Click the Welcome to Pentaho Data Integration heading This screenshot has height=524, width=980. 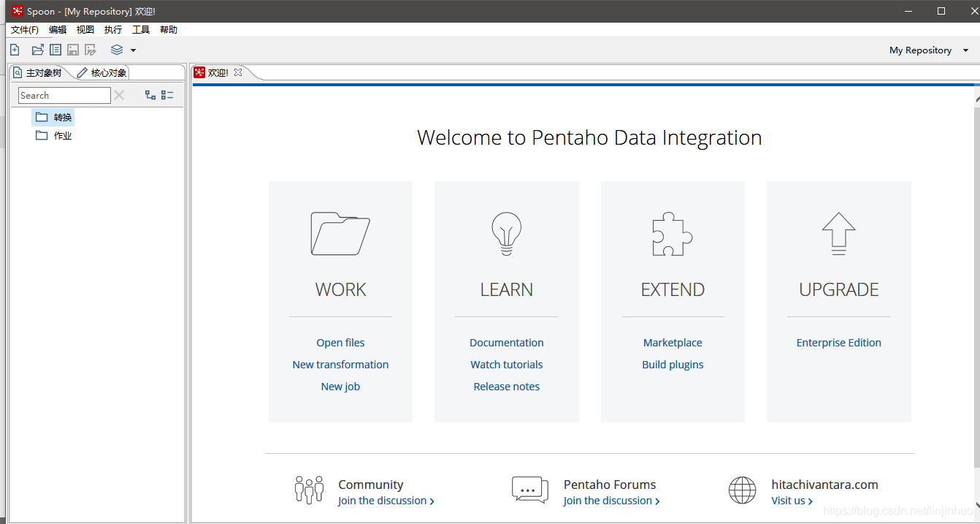pyautogui.click(x=589, y=137)
